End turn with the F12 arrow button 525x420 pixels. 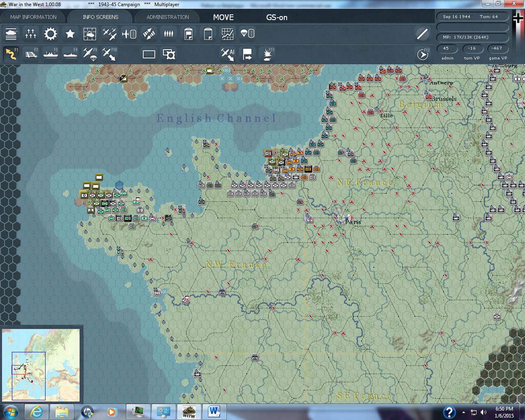point(422,54)
